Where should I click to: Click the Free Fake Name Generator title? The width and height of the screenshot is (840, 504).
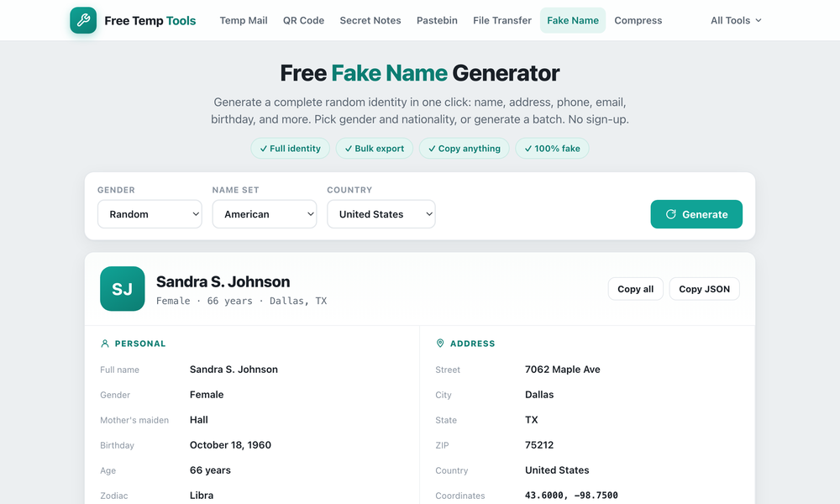(x=420, y=73)
